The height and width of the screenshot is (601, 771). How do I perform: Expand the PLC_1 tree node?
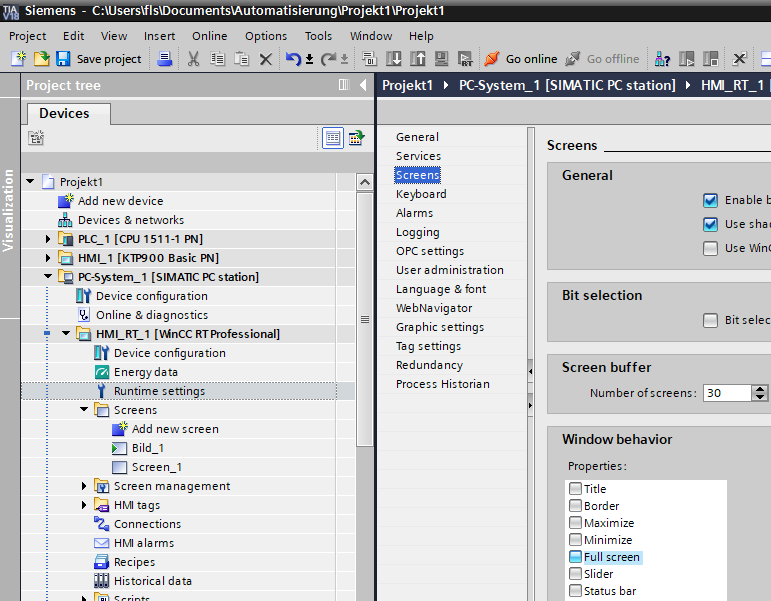point(48,239)
